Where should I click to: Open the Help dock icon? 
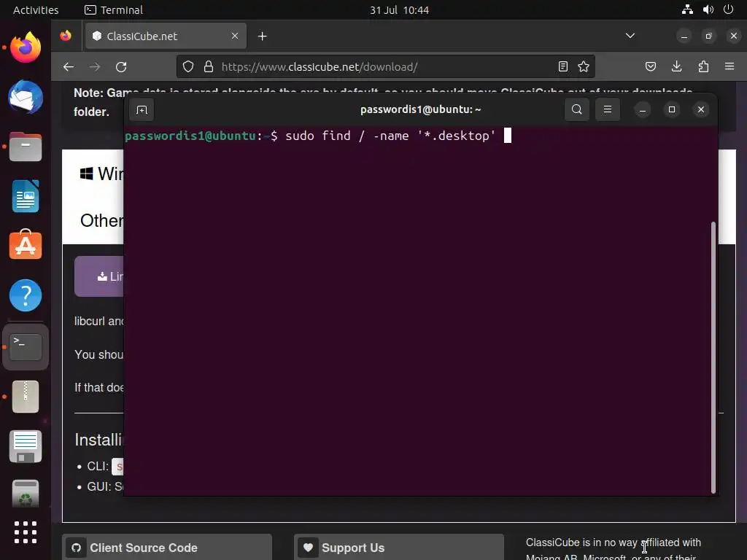click(x=26, y=295)
